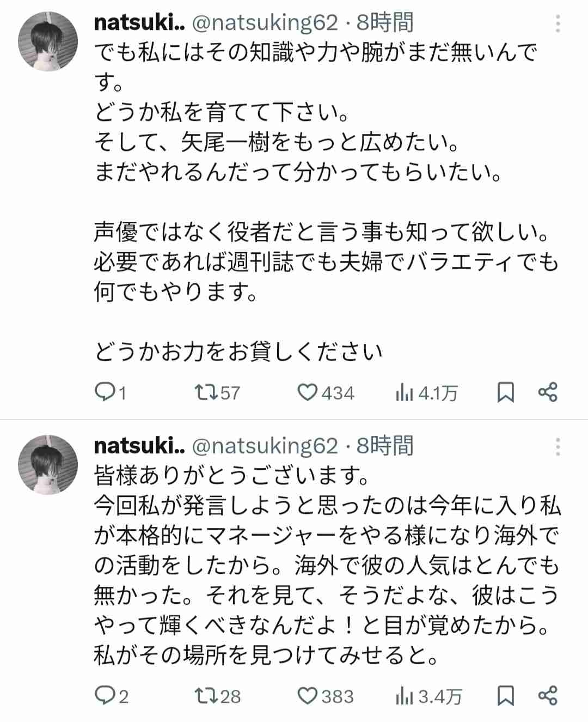Open profile picture on the second tweet
This screenshot has width=588, height=722.
tap(48, 465)
